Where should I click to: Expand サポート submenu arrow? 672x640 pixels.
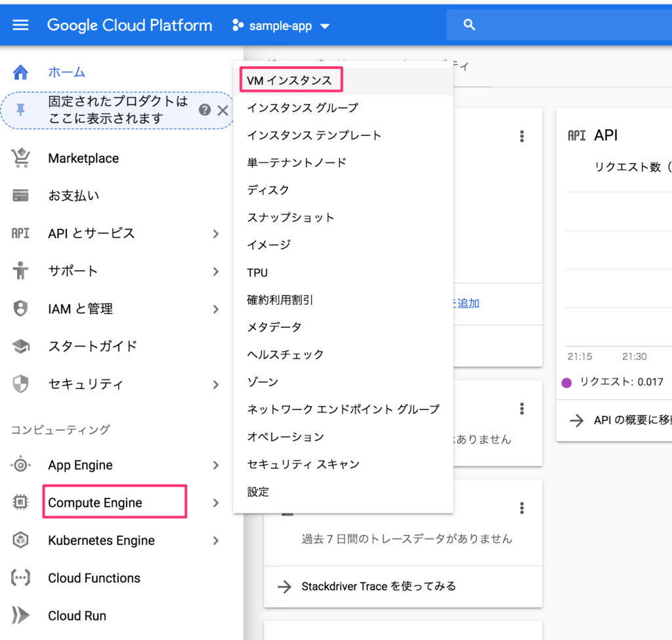[x=216, y=271]
